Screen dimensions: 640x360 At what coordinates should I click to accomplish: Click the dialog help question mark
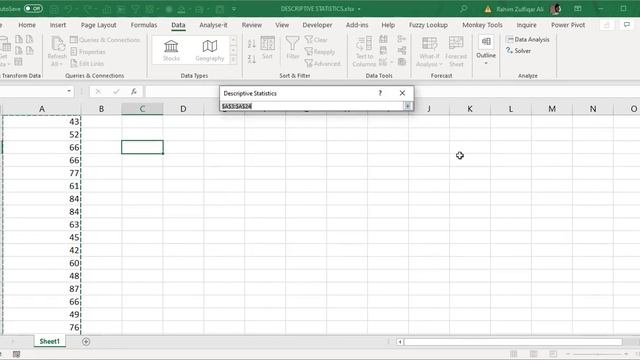tap(380, 93)
